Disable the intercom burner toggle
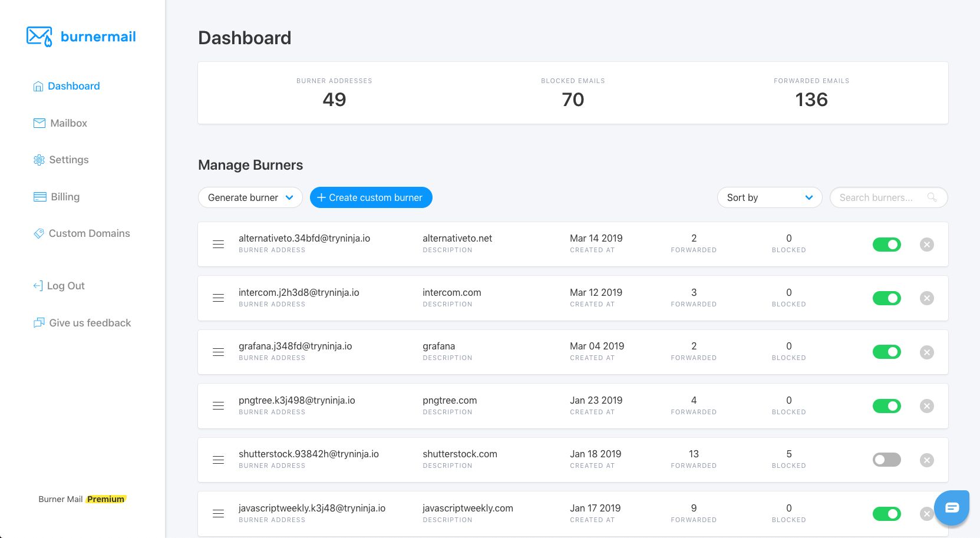Image resolution: width=980 pixels, height=538 pixels. coord(887,298)
